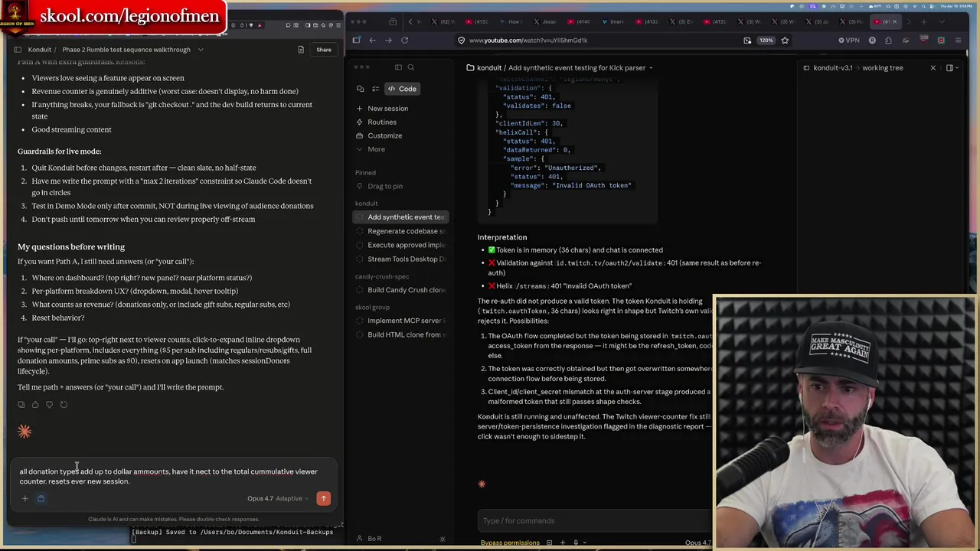Open Execute approved implementation session
The width and height of the screenshot is (980, 551).
click(x=400, y=245)
